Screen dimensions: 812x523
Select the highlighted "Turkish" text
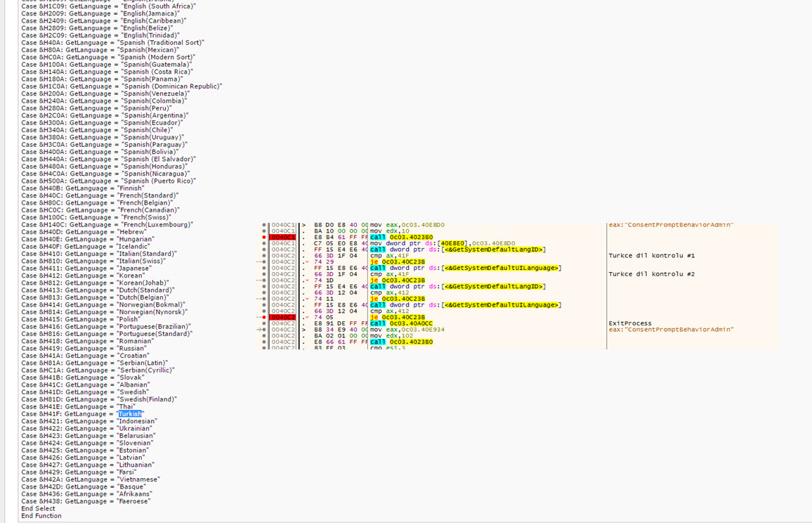click(x=130, y=414)
